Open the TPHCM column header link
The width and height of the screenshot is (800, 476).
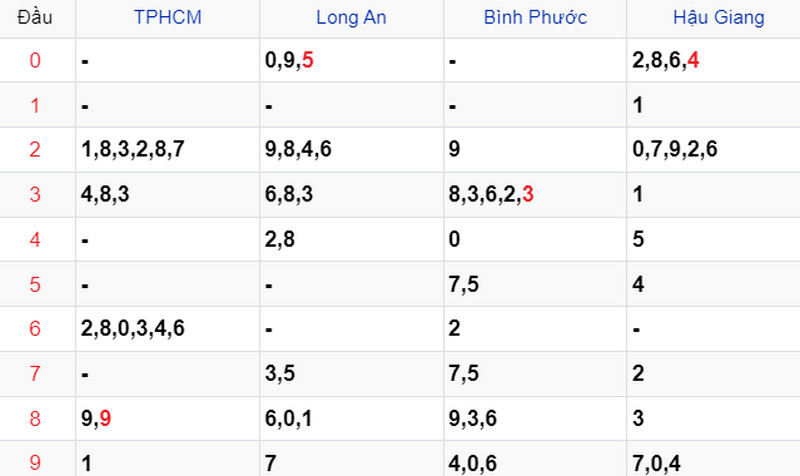[167, 17]
